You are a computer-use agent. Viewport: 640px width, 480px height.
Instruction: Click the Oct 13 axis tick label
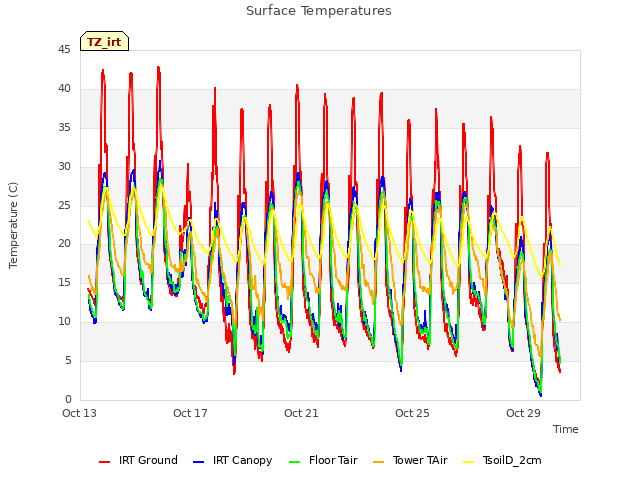[x=79, y=413]
